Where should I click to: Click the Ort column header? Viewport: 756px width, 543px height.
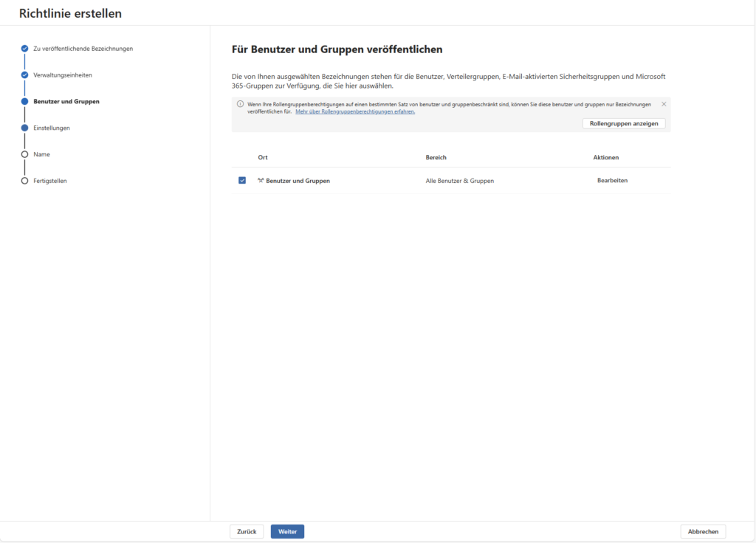(x=262, y=157)
